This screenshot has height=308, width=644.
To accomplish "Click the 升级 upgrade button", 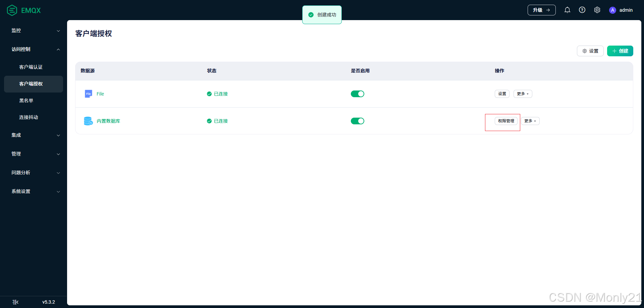I will [541, 10].
